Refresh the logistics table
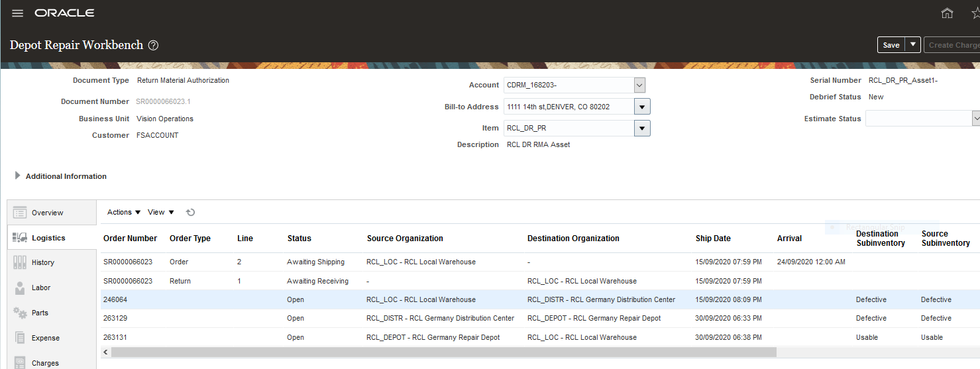Image resolution: width=980 pixels, height=369 pixels. pyautogui.click(x=190, y=212)
